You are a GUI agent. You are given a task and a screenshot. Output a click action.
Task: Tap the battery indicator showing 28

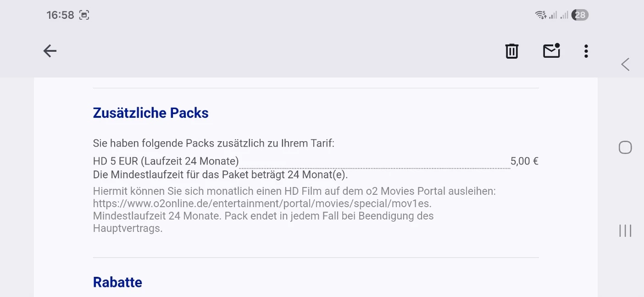click(580, 15)
